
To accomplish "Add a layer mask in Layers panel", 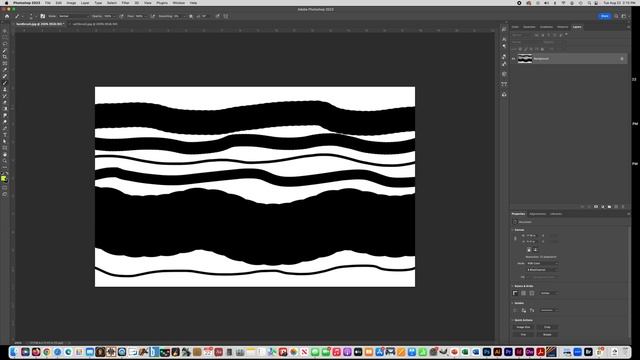I will click(x=596, y=207).
